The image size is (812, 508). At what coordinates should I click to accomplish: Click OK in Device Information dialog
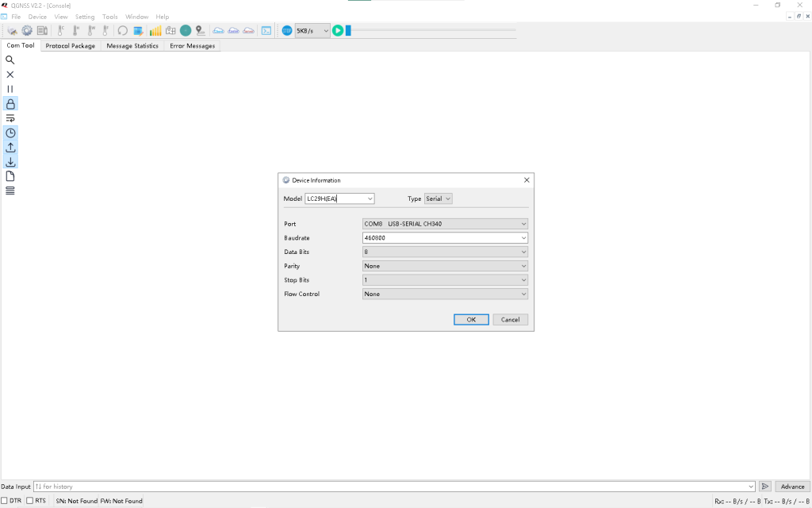(x=471, y=319)
